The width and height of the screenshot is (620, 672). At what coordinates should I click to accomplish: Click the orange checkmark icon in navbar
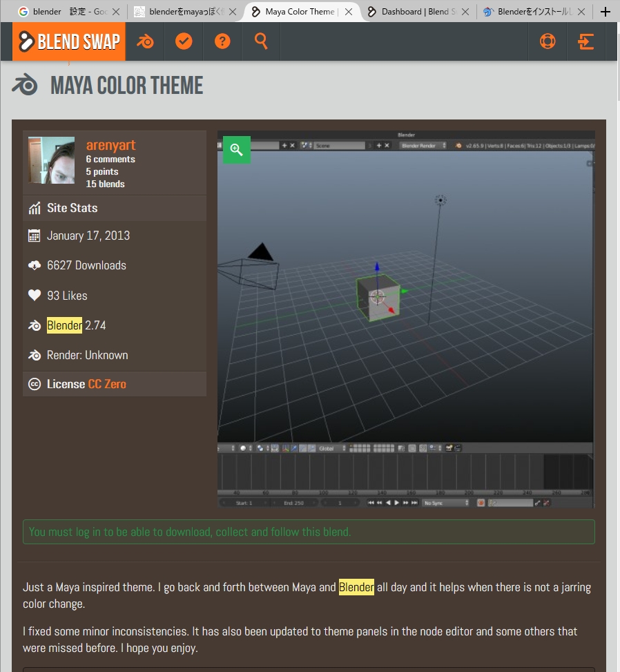click(x=184, y=41)
